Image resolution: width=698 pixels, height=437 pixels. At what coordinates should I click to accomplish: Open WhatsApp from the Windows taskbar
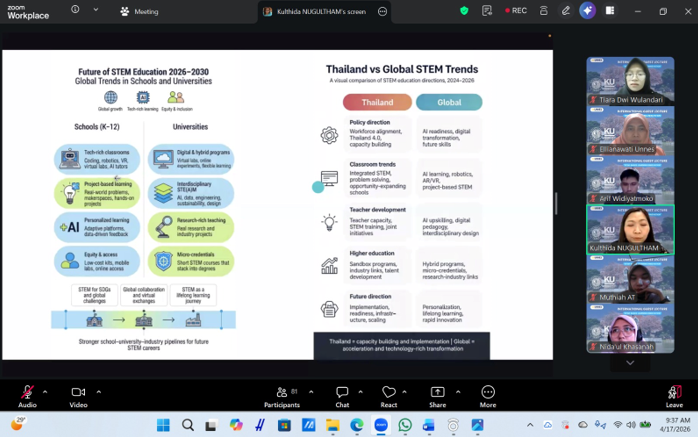405,425
